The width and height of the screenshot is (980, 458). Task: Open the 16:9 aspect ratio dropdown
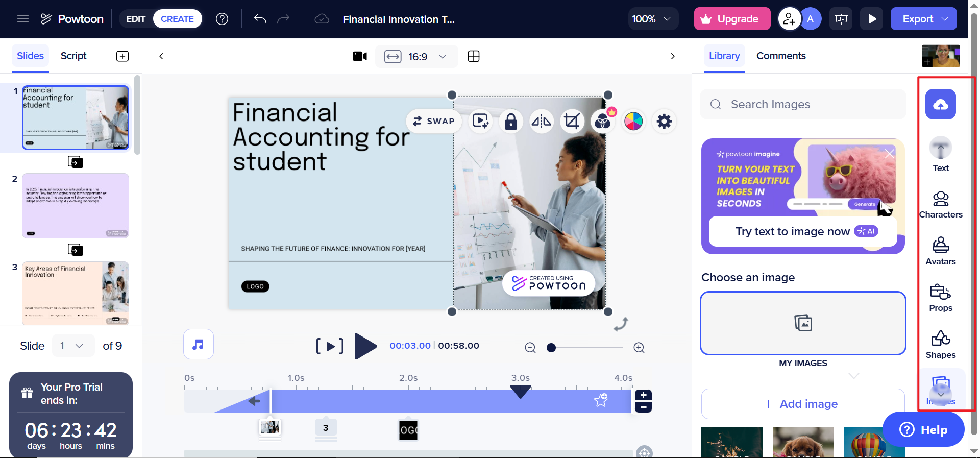coord(416,56)
